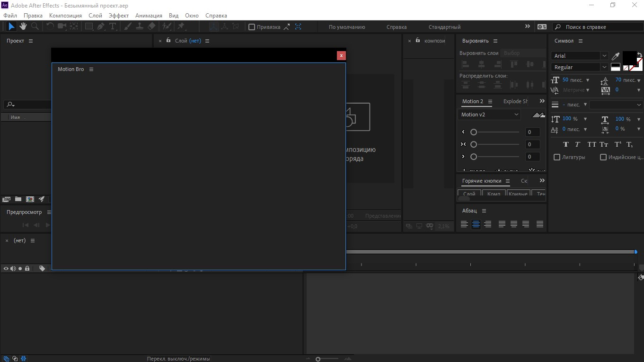644x362 pixels.
Task: Center align text in Абзац panel
Action: pyautogui.click(x=476, y=224)
